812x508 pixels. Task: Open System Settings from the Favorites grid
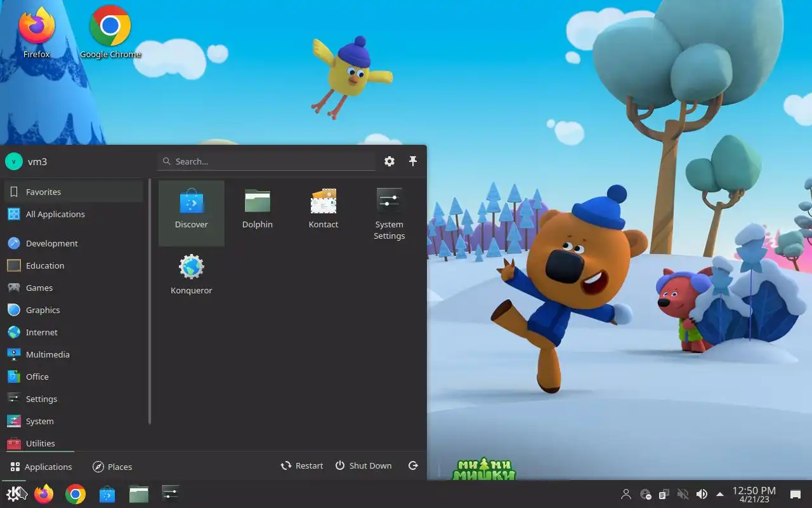tap(389, 213)
